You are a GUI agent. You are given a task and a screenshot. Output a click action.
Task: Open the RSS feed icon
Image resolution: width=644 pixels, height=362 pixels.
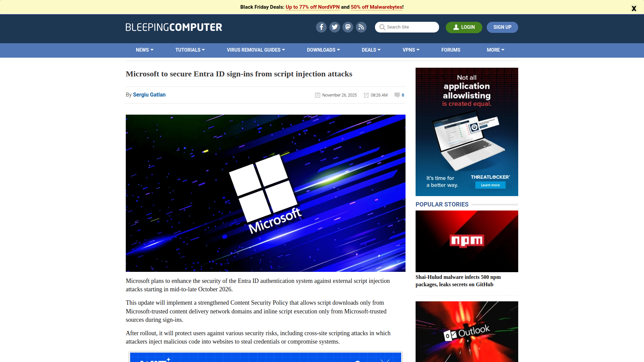click(361, 27)
